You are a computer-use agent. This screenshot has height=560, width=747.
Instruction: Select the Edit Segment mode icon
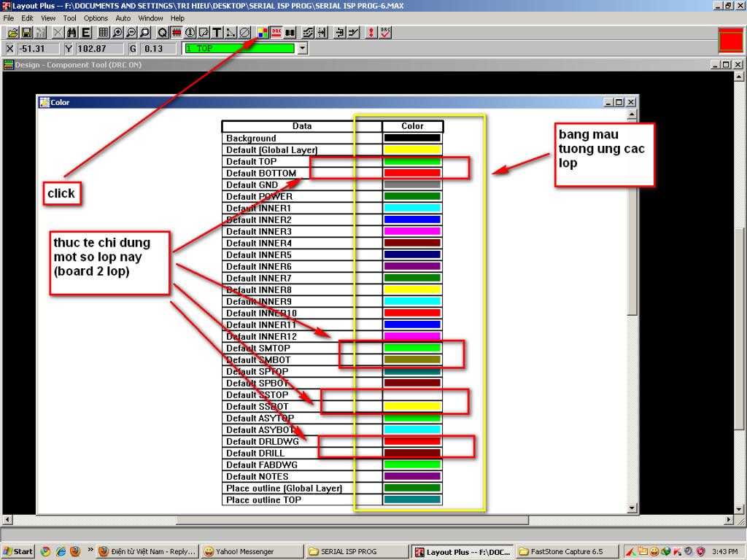pos(340,32)
